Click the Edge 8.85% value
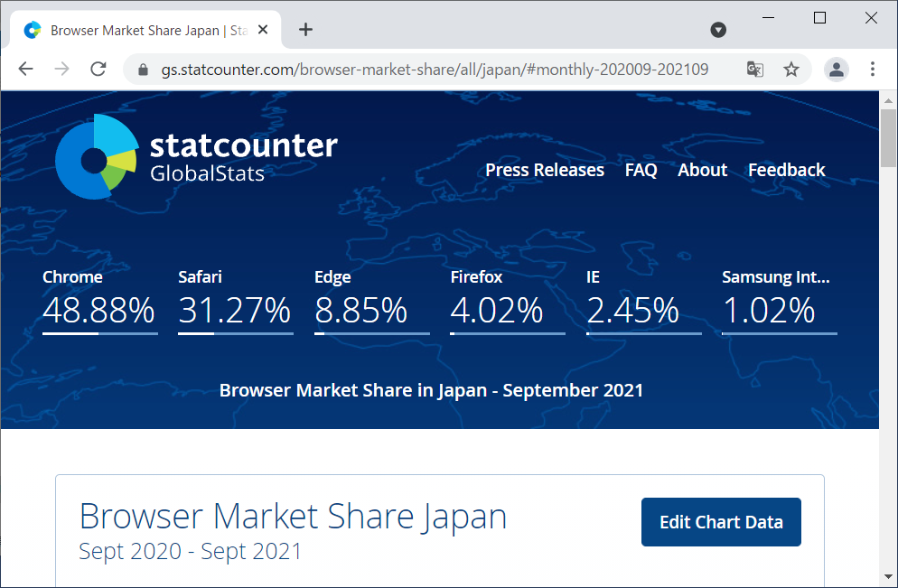Image resolution: width=898 pixels, height=588 pixels. tap(360, 311)
